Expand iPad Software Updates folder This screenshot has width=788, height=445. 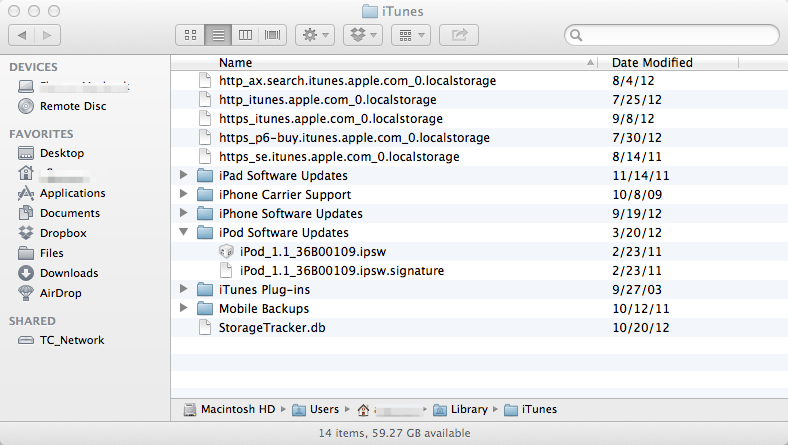click(184, 175)
